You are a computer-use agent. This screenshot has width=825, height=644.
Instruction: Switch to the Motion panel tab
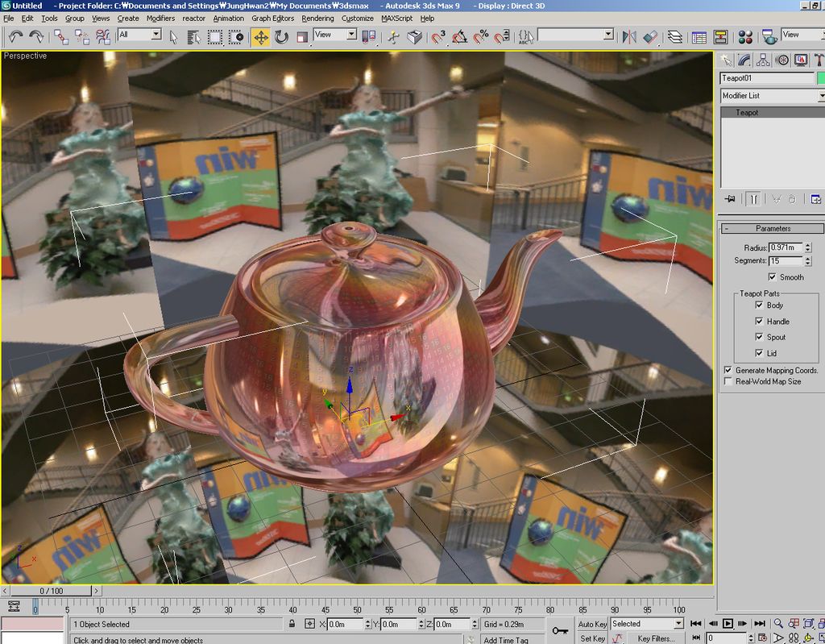(x=781, y=60)
